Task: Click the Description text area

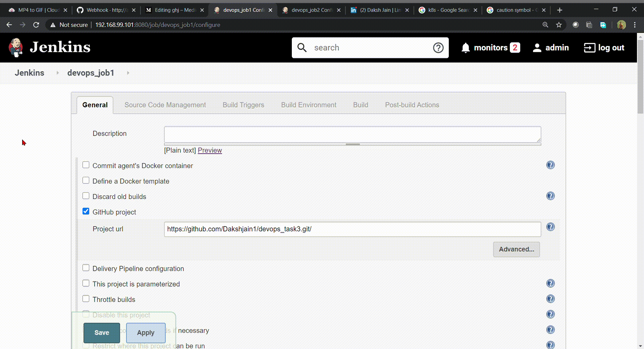Action: pyautogui.click(x=353, y=135)
